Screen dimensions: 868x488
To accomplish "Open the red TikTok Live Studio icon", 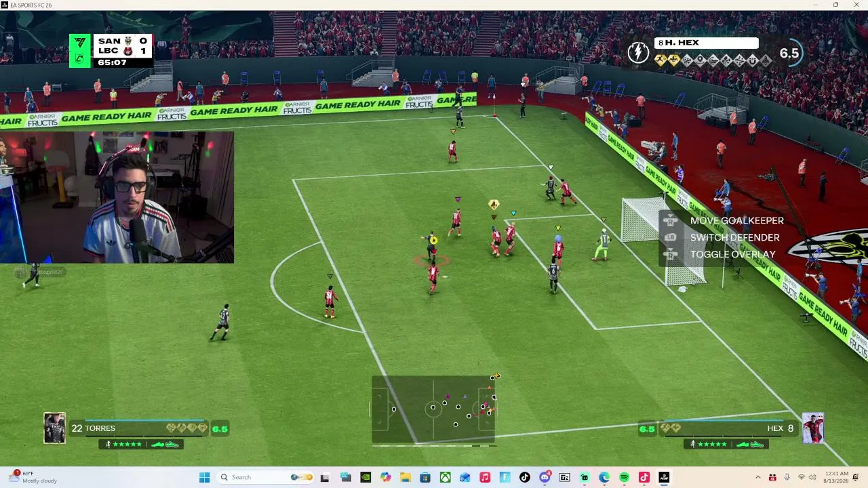I will [x=644, y=477].
